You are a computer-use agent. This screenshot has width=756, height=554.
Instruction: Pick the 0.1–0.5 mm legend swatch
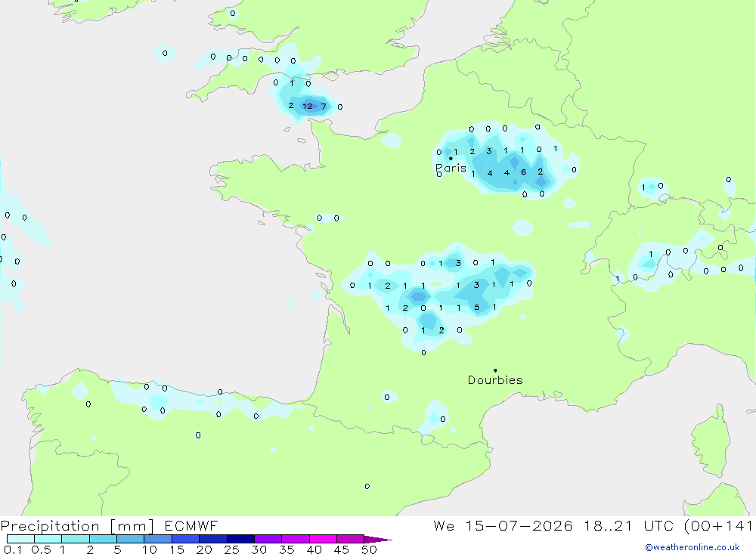(20, 539)
